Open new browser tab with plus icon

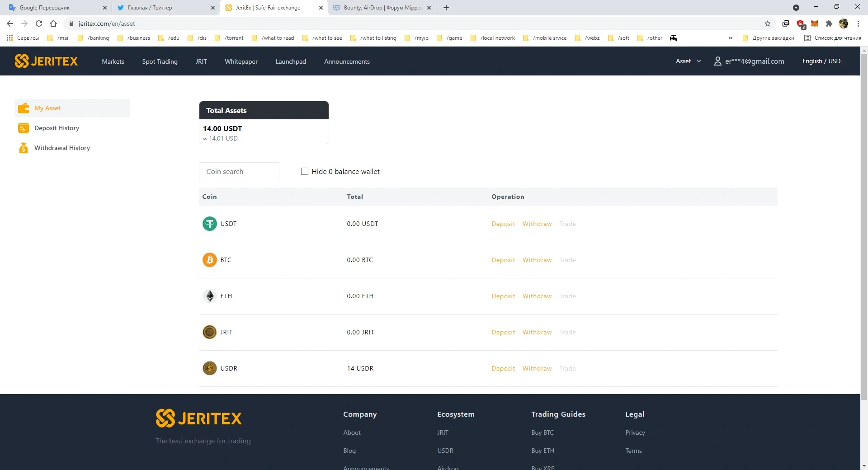click(x=446, y=8)
